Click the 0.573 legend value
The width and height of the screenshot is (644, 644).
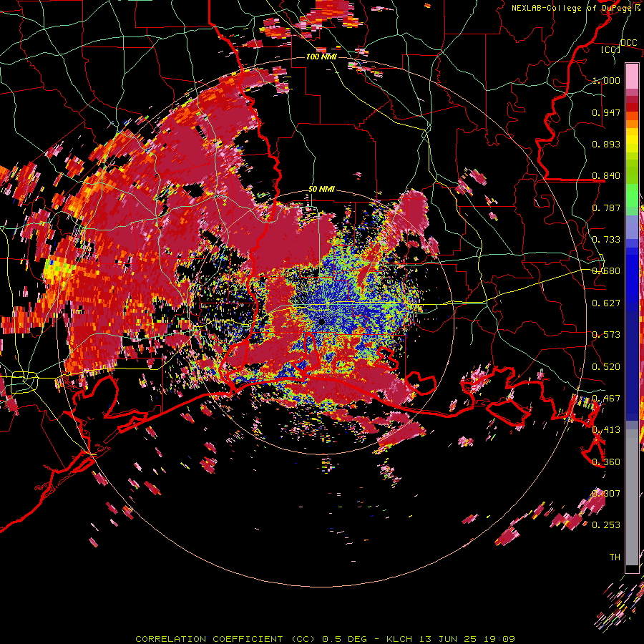pyautogui.click(x=606, y=335)
